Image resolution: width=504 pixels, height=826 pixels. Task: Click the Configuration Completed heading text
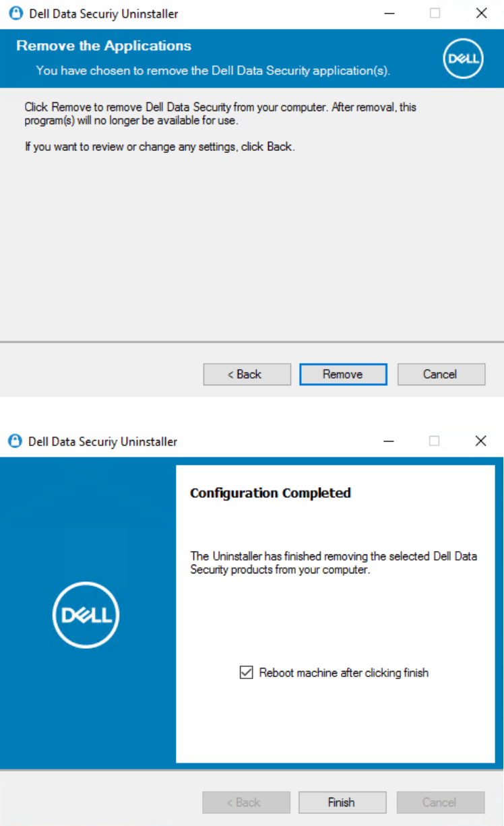coord(271,493)
